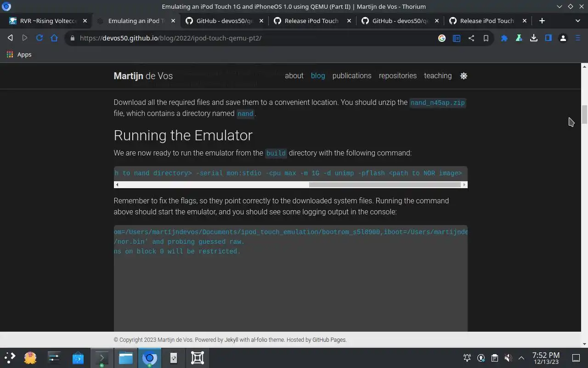Open the Discover software store taskbar icon
This screenshot has width=588, height=368.
pos(78,357)
